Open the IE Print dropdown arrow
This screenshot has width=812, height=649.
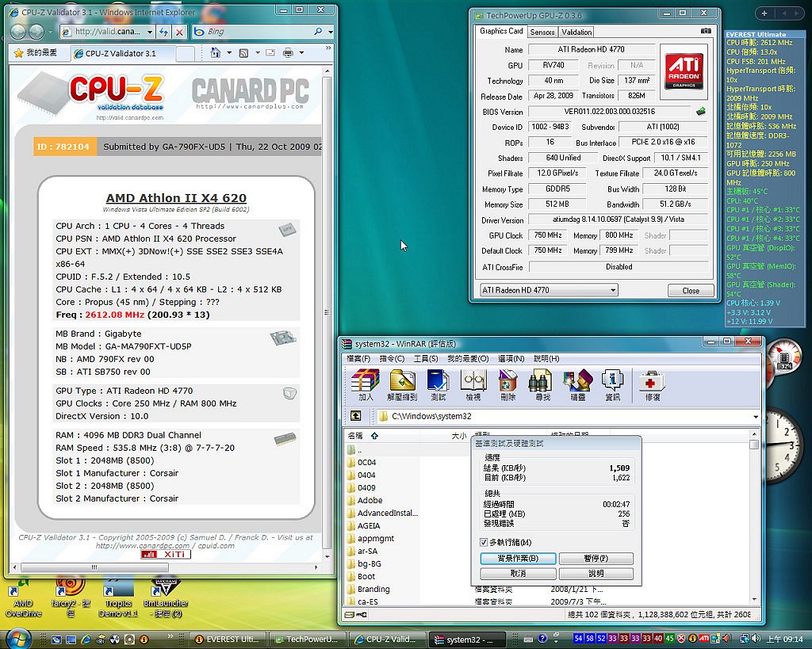tap(301, 53)
